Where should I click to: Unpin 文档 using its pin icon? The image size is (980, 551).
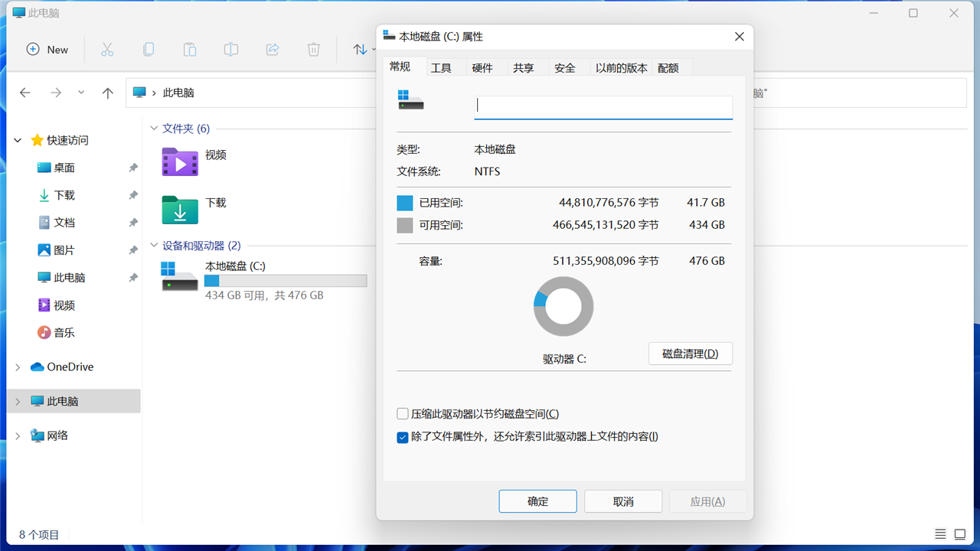click(133, 223)
